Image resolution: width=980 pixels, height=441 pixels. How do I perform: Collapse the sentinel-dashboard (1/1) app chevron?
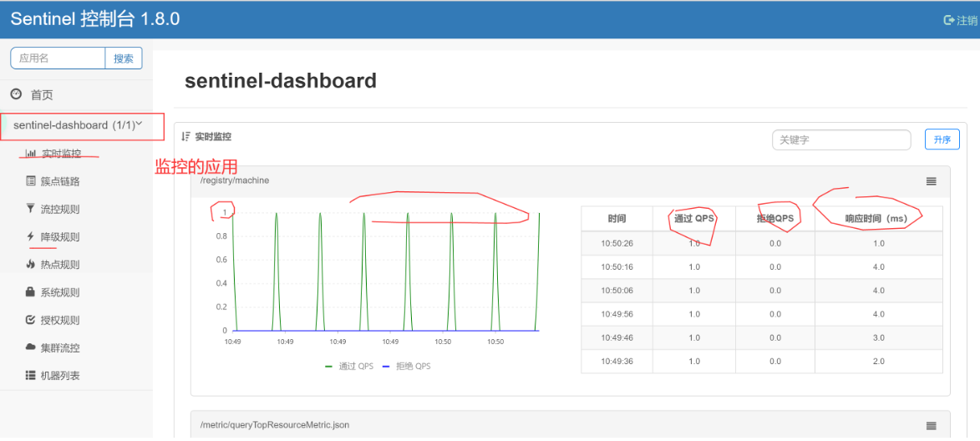click(x=140, y=124)
